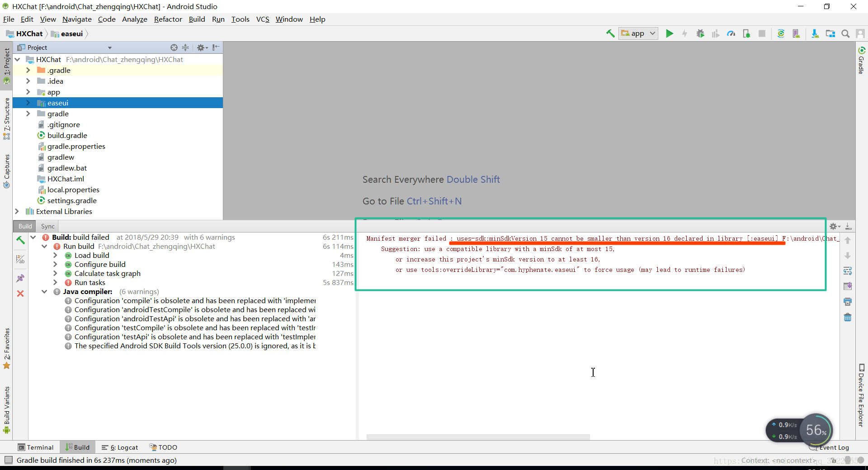Open Gradle side panel
Viewport: 868px width, 470px height.
point(861,60)
